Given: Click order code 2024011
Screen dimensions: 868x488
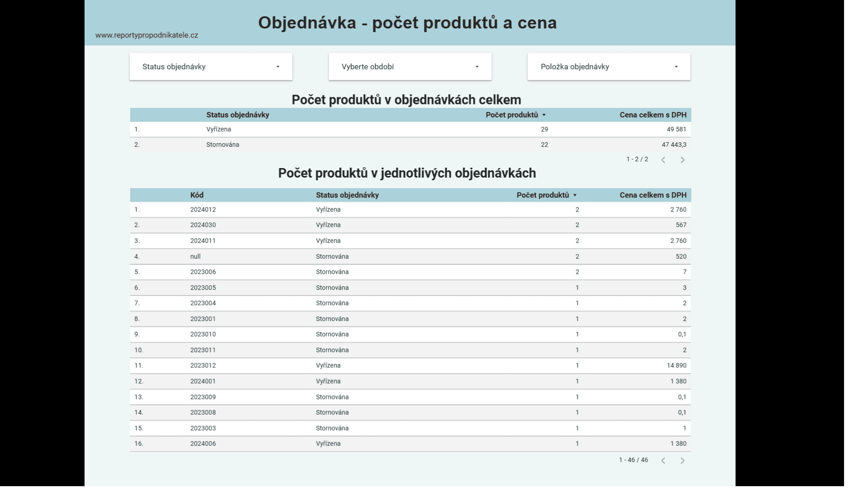Looking at the screenshot, I should pos(203,241).
